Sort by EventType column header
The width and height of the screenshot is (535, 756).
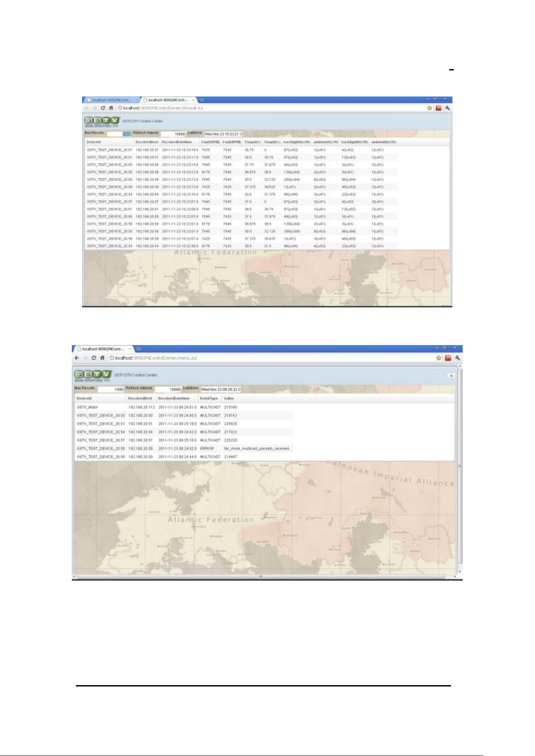pyautogui.click(x=209, y=398)
